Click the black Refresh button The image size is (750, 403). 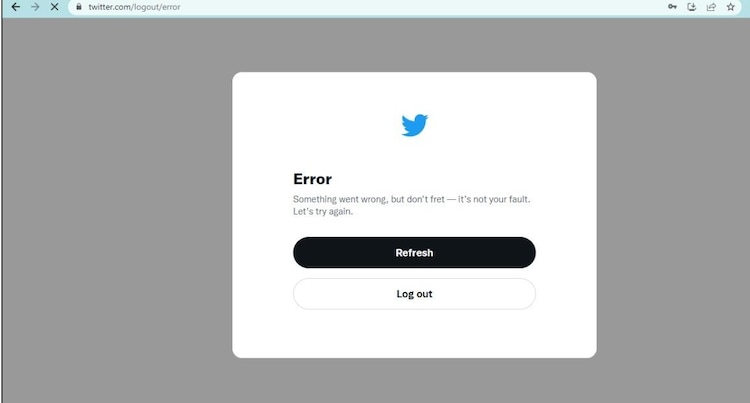pos(414,252)
